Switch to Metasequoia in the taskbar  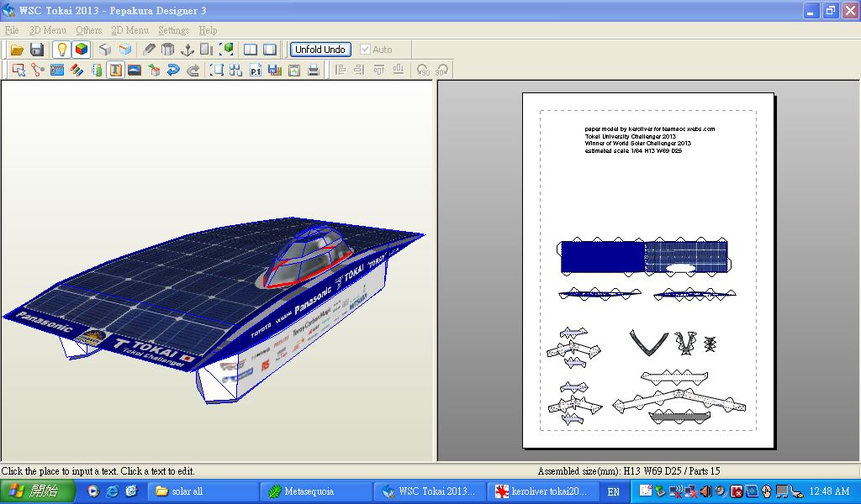click(x=315, y=491)
